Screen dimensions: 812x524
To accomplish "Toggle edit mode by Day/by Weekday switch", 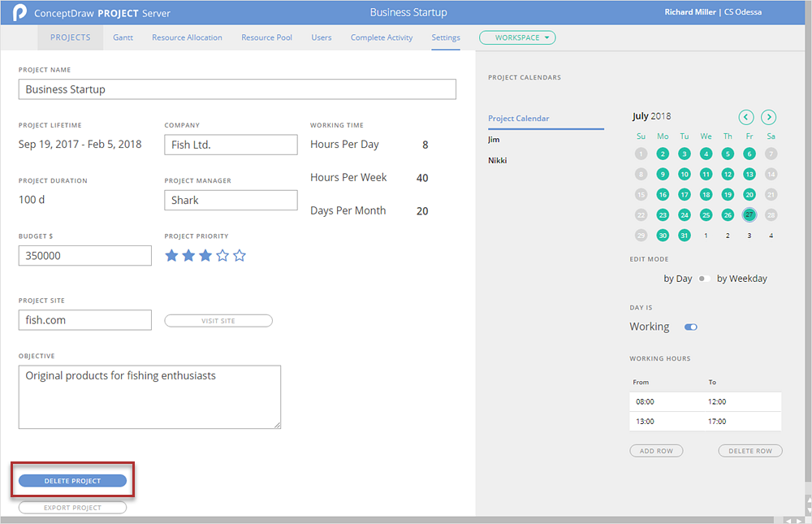I will click(x=703, y=279).
